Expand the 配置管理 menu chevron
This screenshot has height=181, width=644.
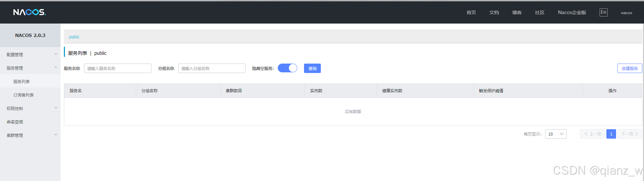(x=56, y=54)
